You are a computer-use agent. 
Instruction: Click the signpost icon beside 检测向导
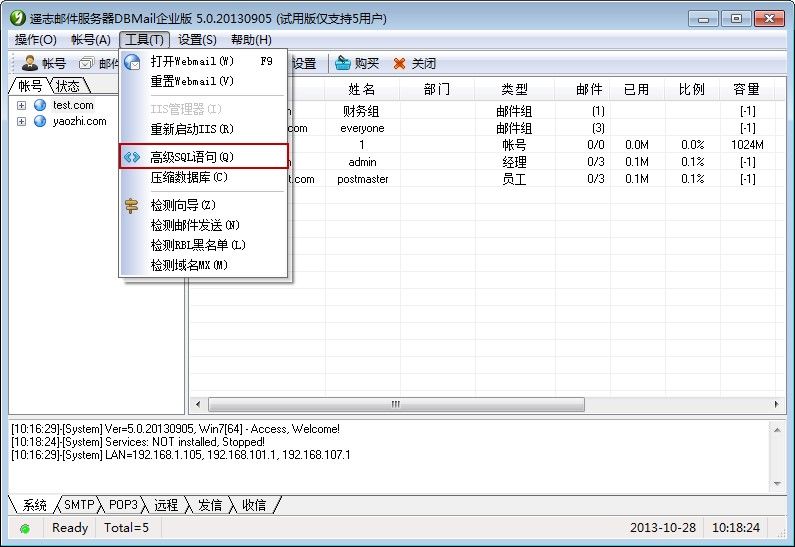pyautogui.click(x=132, y=205)
